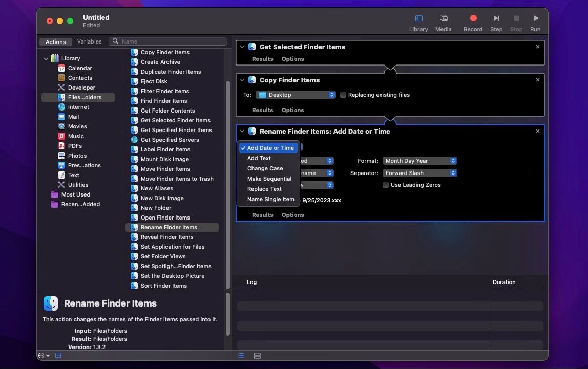Open the Media browser icon

443,18
